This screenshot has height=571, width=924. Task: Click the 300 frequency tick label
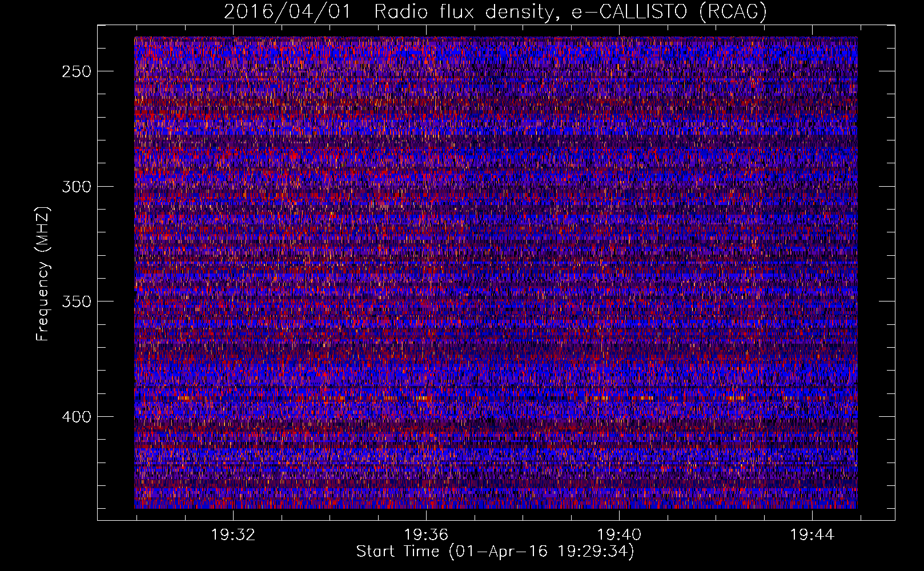[x=77, y=187]
